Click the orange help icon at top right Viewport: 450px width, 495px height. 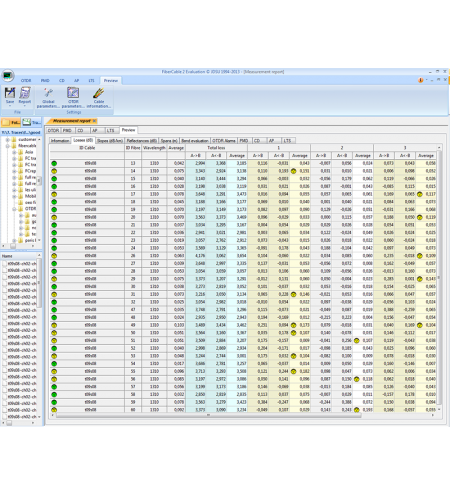(x=421, y=80)
